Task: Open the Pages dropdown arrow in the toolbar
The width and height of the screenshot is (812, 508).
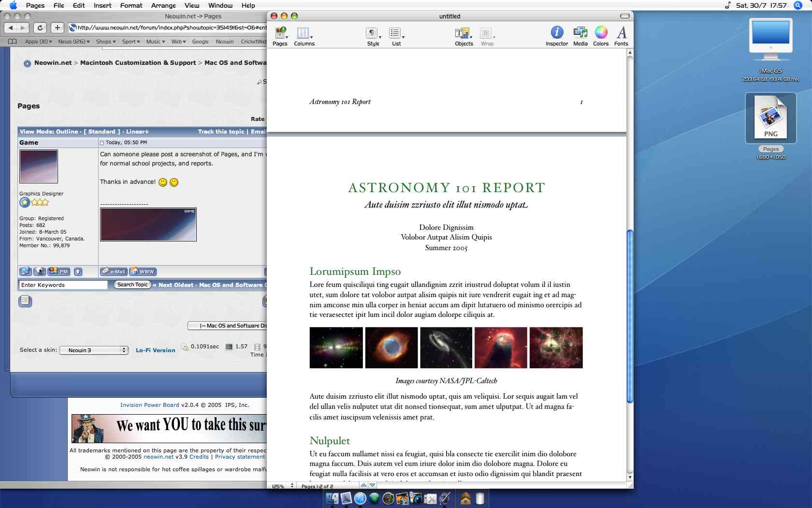Action: click(286, 37)
